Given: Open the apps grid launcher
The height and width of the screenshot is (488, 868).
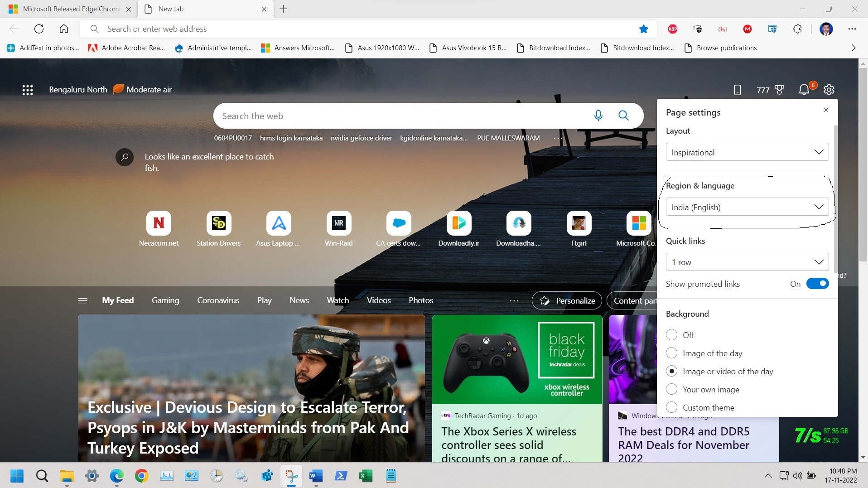Looking at the screenshot, I should 28,90.
